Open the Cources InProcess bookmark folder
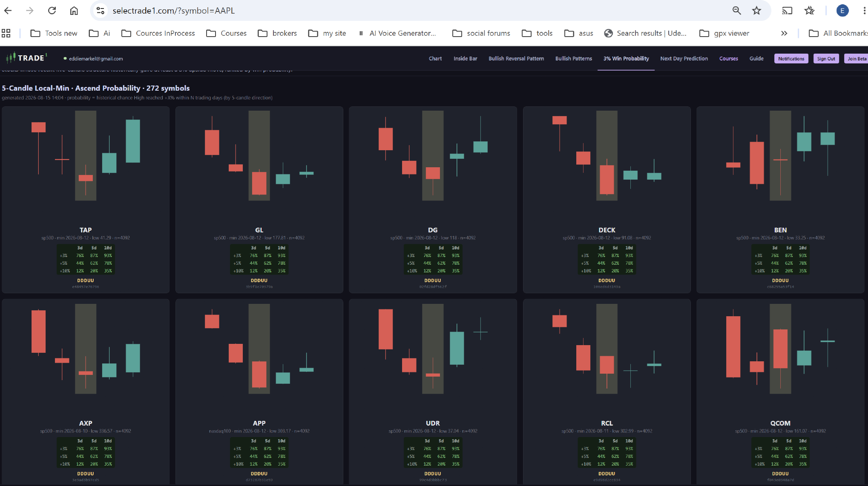 tap(158, 33)
